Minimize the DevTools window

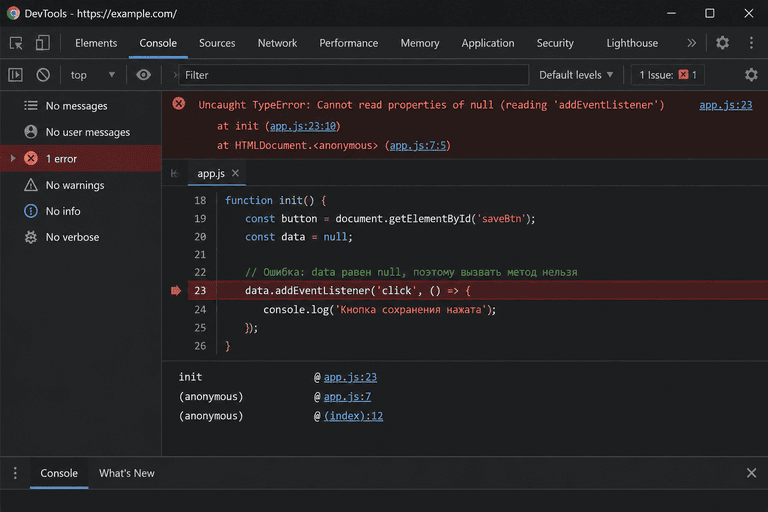[x=672, y=13]
